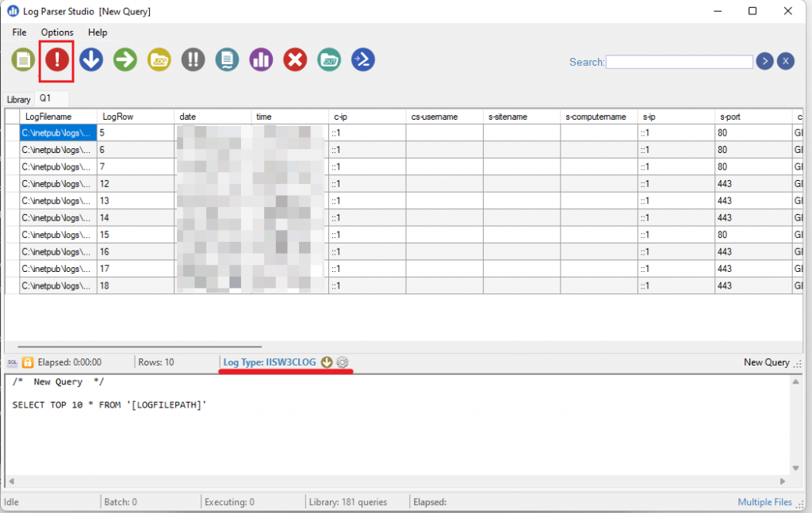The image size is (812, 513).
Task: Click the gray double exclamation batch icon
Action: tap(193, 60)
